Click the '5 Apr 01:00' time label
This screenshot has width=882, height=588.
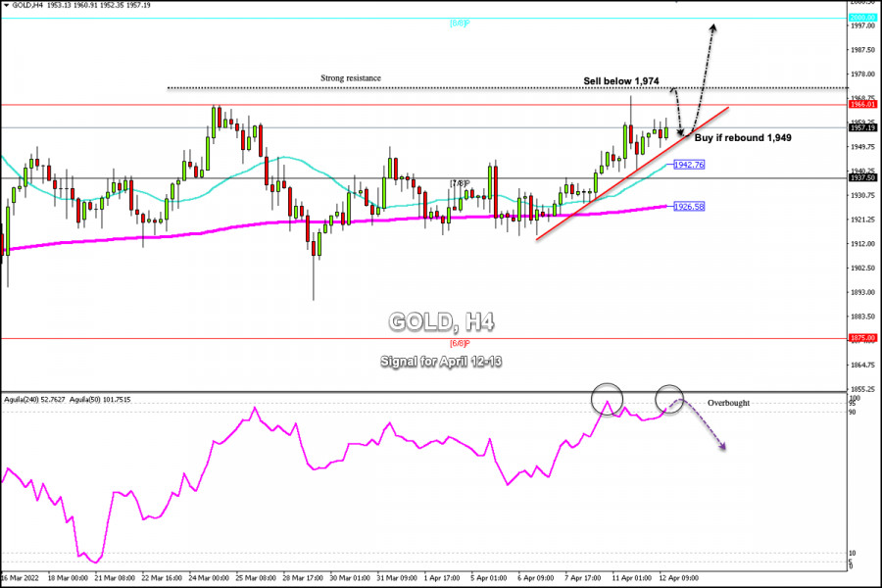pyautogui.click(x=488, y=578)
